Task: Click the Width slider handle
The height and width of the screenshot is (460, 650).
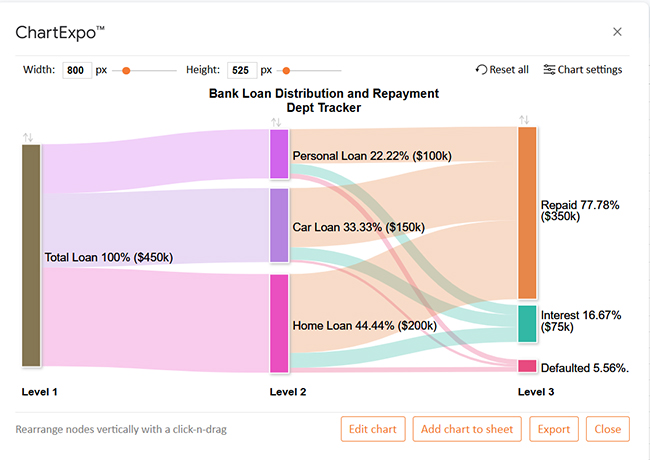Action: [126, 71]
